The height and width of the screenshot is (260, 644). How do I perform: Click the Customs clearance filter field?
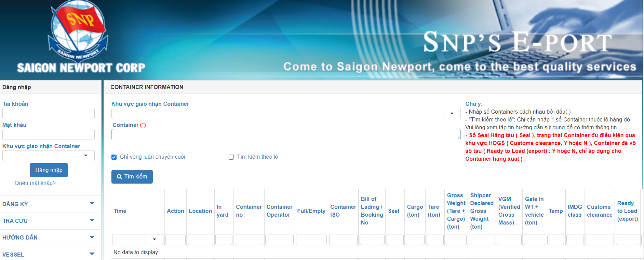click(x=600, y=240)
